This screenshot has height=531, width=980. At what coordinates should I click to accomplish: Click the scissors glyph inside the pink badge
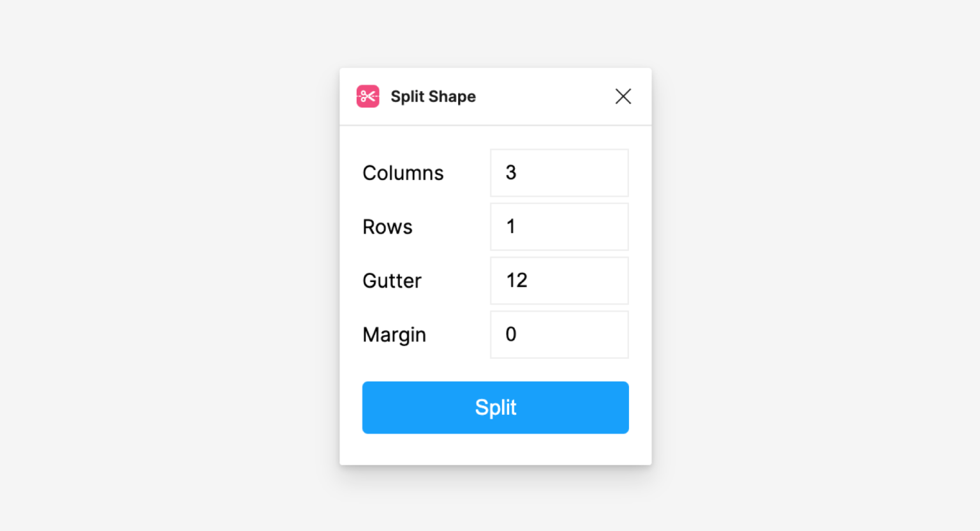coord(367,96)
